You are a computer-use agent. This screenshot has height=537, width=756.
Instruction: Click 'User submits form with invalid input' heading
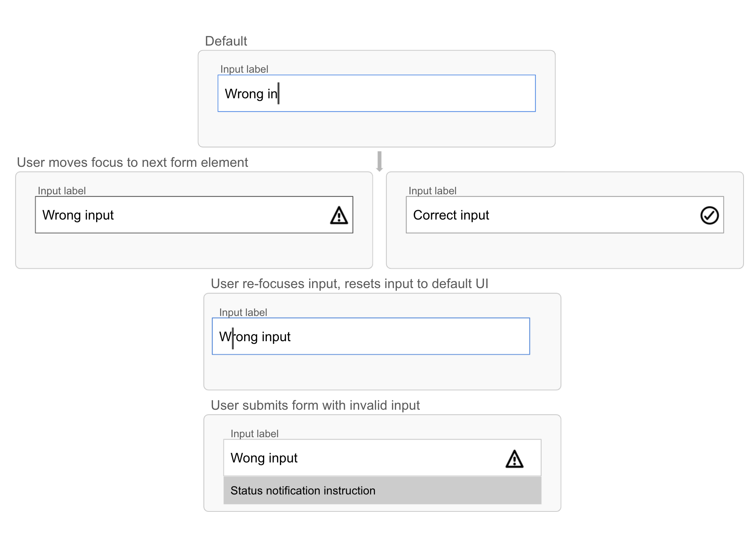click(315, 405)
